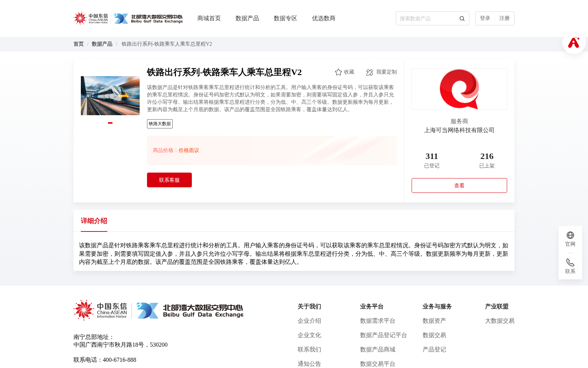
Task: Open 商城首页 in the navigation
Action: [x=209, y=18]
